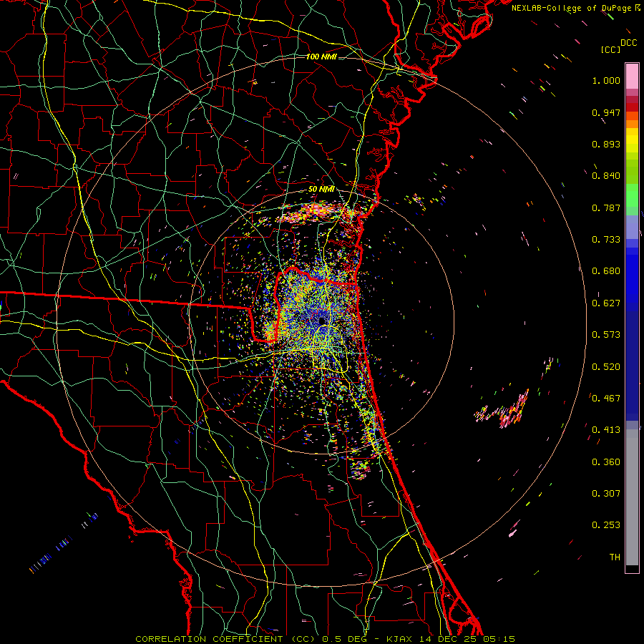644x644 pixels.
Task: Click the 0.360 color scale value
Action: pos(606,462)
